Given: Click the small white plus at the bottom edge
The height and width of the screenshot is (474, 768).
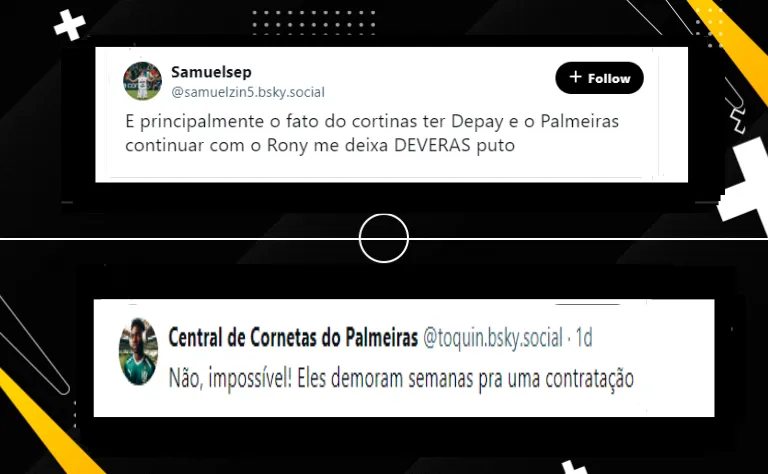Looking at the screenshot, I should point(574,467).
